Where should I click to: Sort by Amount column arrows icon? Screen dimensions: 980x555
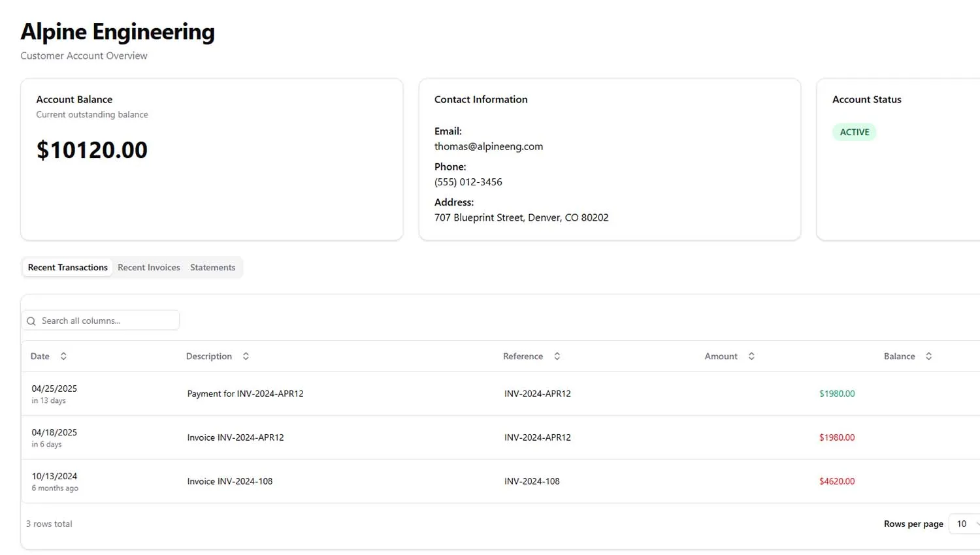(751, 356)
